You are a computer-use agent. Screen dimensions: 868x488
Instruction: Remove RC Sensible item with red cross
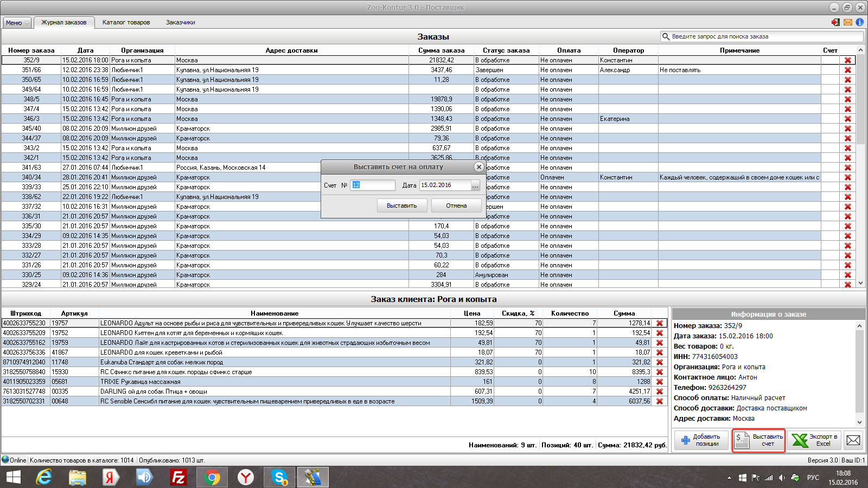pos(660,401)
